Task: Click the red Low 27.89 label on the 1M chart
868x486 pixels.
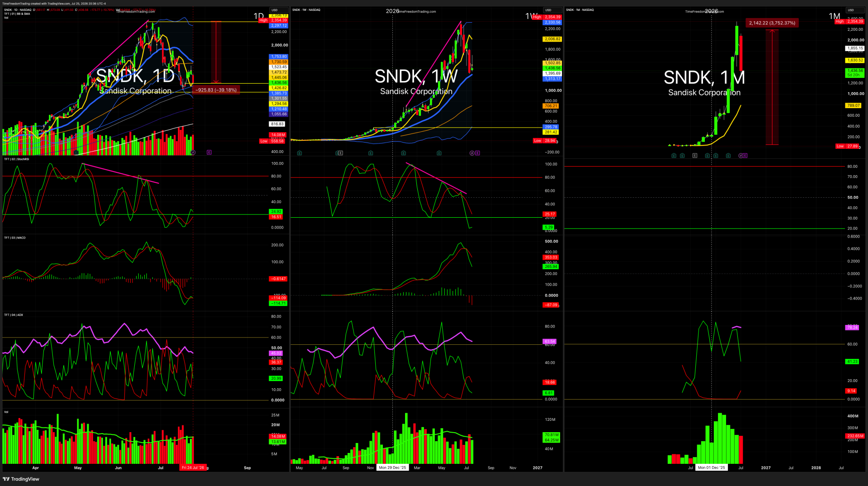Action: pyautogui.click(x=848, y=146)
